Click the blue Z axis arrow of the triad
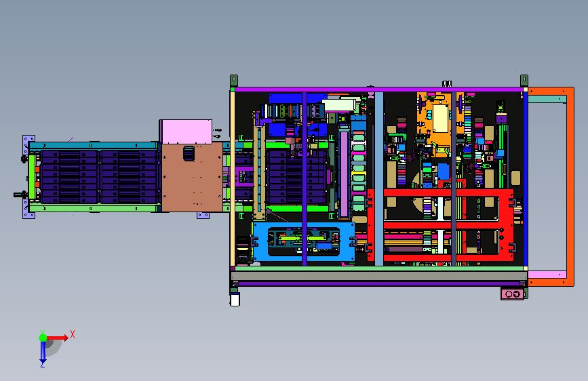 pos(43,352)
